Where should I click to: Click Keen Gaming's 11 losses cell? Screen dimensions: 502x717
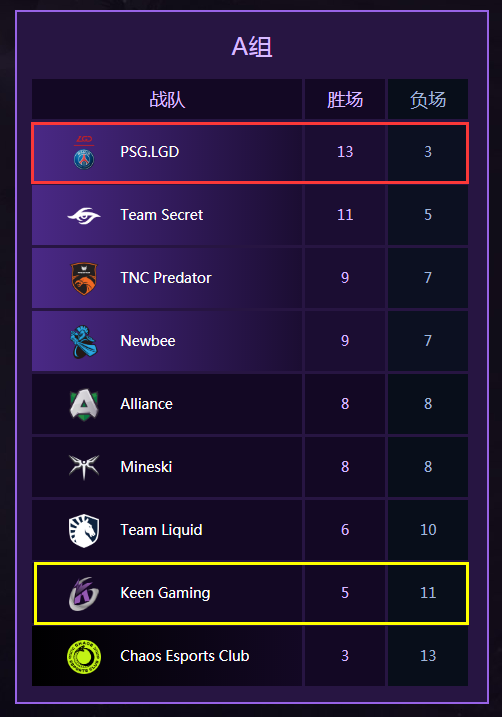[x=428, y=593]
